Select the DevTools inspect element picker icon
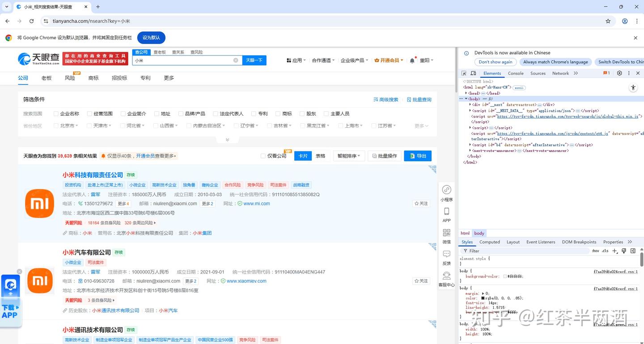 (464, 73)
